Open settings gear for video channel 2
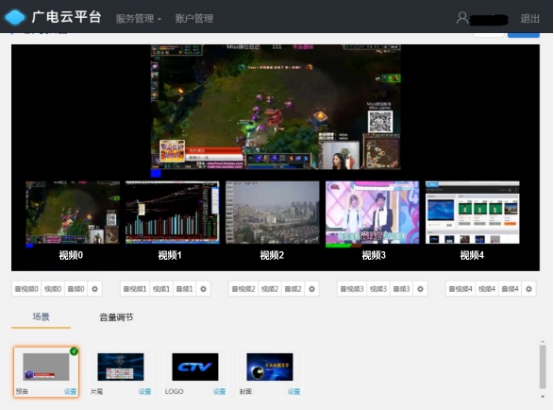This screenshot has width=554, height=410. 312,289
